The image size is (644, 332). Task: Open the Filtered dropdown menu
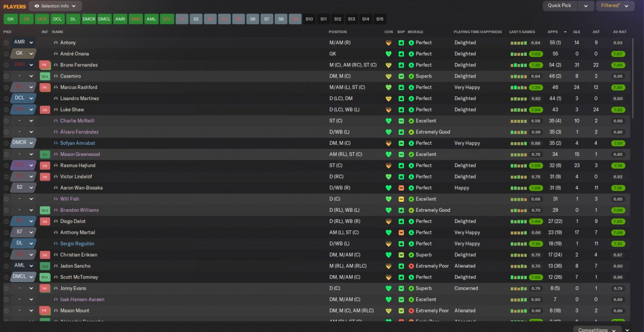tap(615, 6)
